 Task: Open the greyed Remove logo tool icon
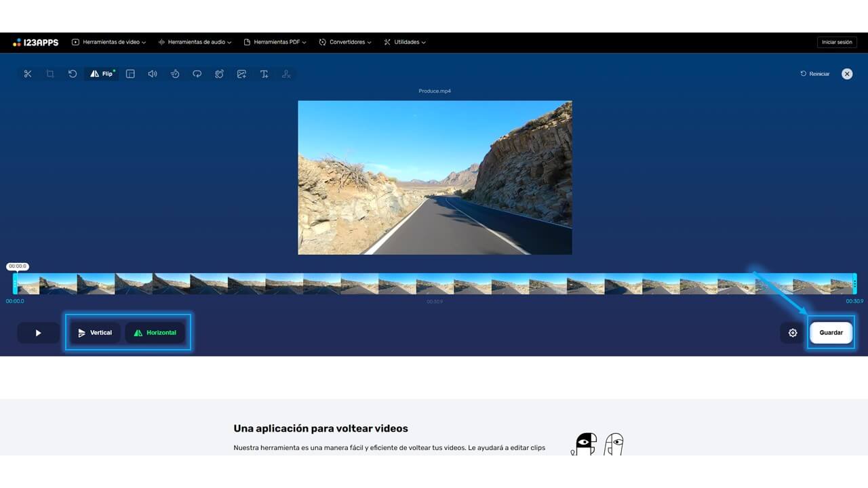click(x=286, y=74)
